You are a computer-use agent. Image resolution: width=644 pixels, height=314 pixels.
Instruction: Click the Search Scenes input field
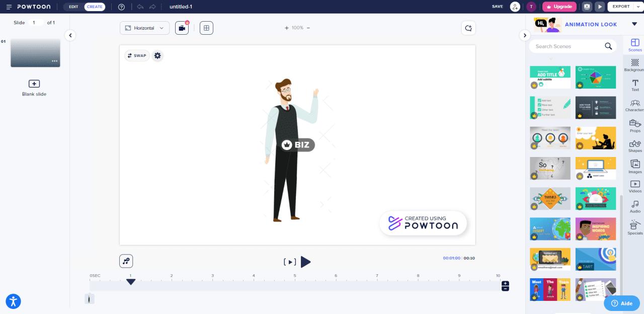click(x=569, y=46)
